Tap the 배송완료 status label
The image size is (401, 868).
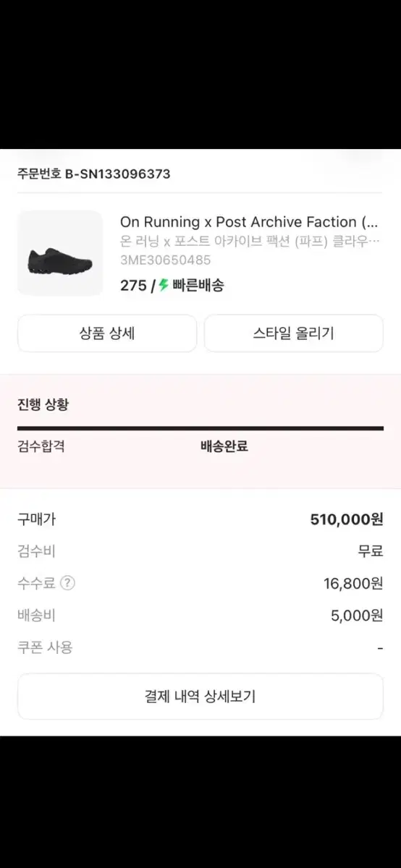(224, 446)
